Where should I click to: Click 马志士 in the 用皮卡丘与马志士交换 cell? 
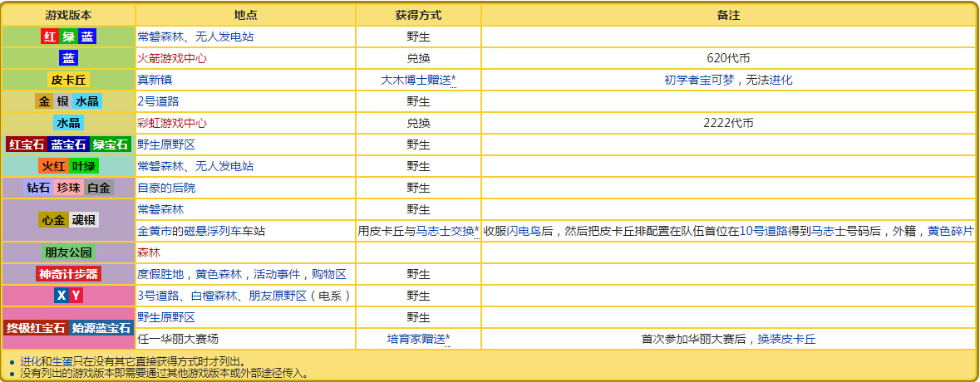tap(434, 231)
